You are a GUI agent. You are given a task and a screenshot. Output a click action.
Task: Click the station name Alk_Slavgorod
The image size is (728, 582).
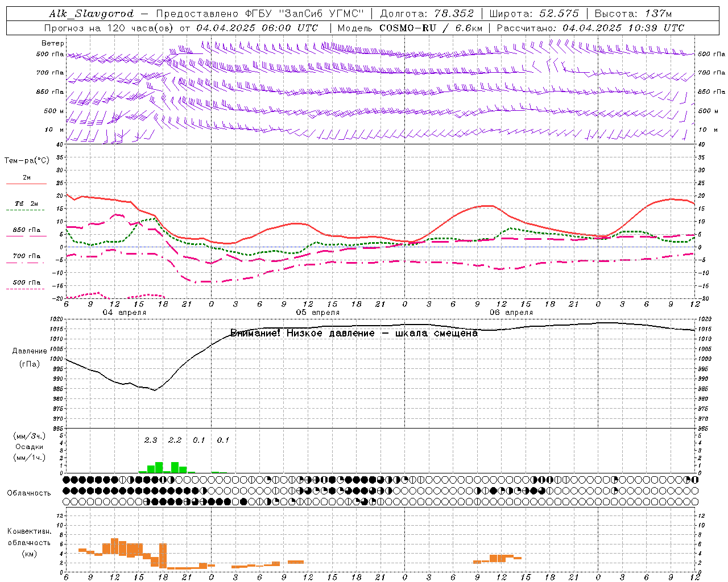coord(92,14)
